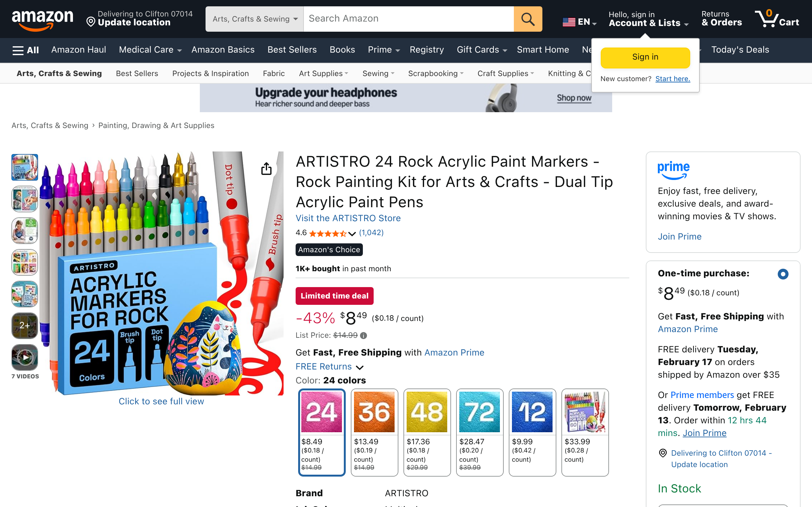The image size is (812, 507).
Task: Click the List Price info icon
Action: click(363, 335)
